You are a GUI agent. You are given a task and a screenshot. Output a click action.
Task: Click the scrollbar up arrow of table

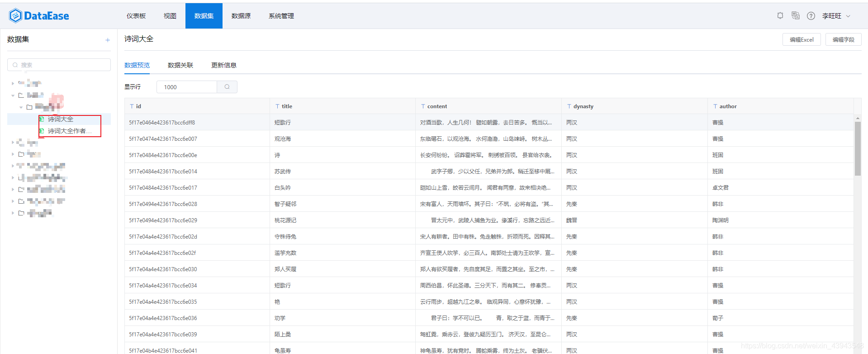[x=858, y=118]
